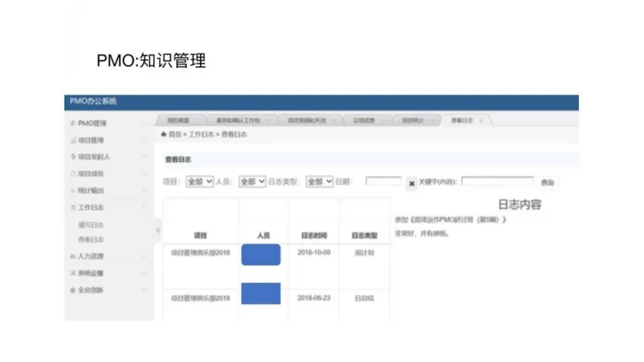Click the PMO办公系统 header title
The width and height of the screenshot is (644, 362).
(93, 101)
